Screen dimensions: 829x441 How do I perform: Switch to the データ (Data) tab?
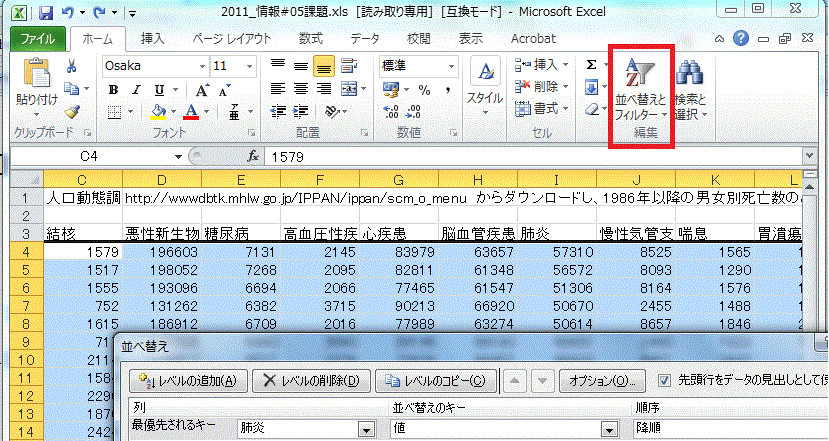click(x=365, y=39)
